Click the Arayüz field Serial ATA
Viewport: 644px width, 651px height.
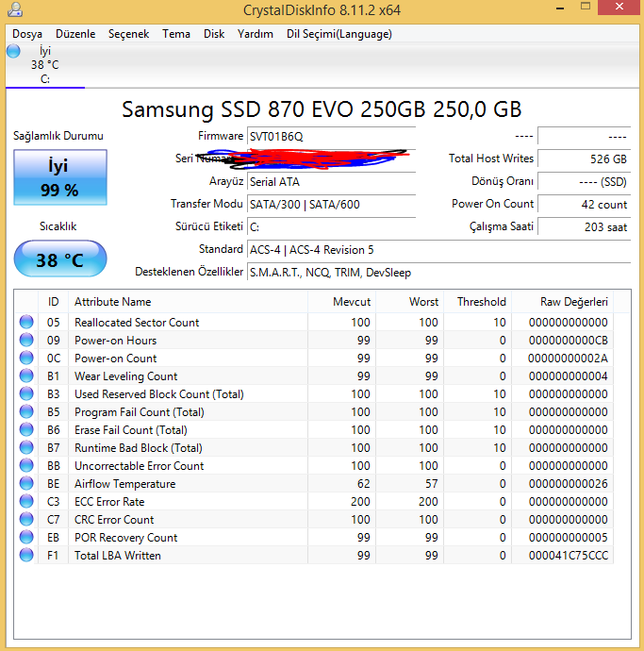coord(331,182)
